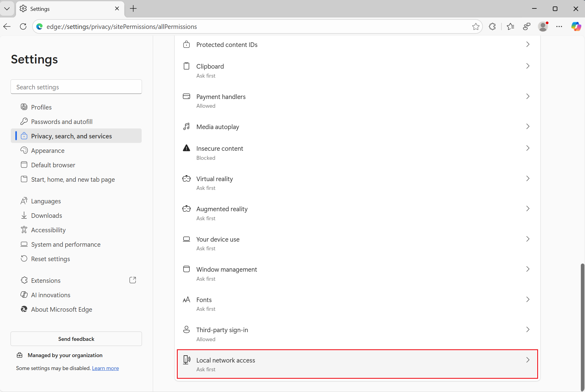Open Extensions in the sidebar
This screenshot has height=392, width=585.
tap(76, 280)
